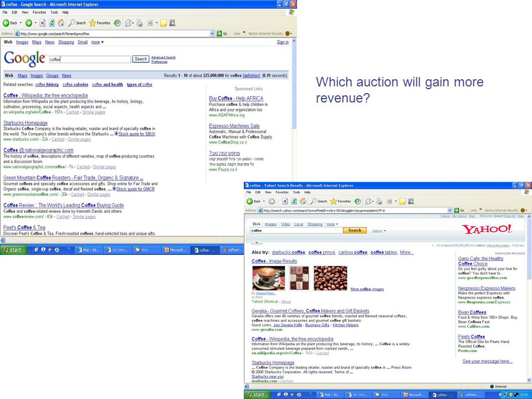The width and height of the screenshot is (532, 399).
Task: Open Buy Coffee - Help AFRICA sponsored link
Action: pyautogui.click(x=236, y=98)
